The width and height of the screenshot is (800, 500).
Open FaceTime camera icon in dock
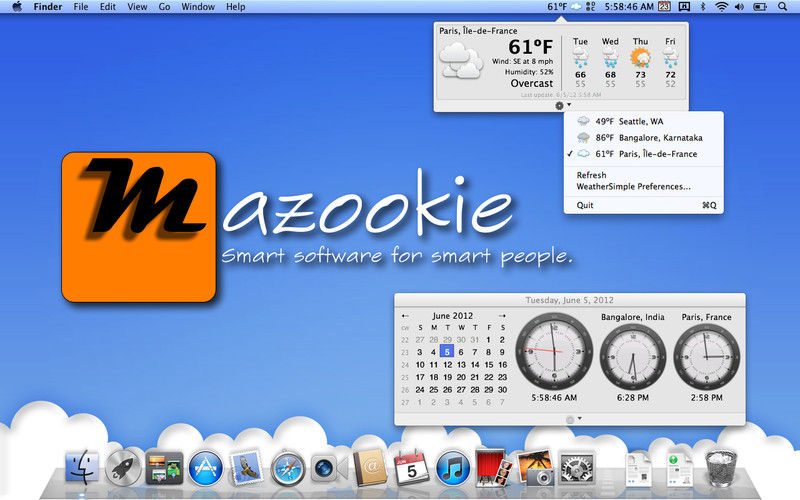(x=329, y=468)
